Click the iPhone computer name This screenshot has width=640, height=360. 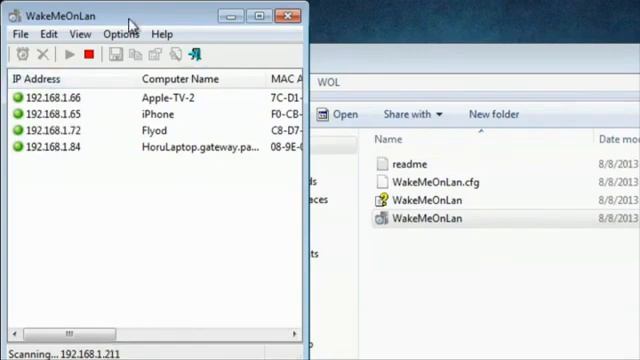click(x=158, y=114)
